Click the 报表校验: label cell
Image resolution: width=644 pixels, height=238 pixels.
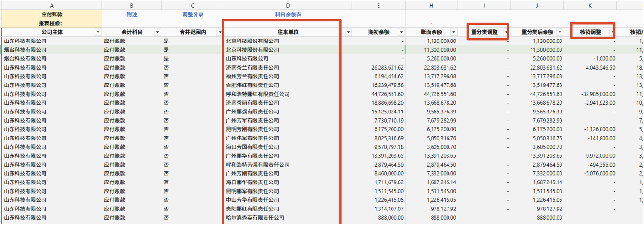51,23
